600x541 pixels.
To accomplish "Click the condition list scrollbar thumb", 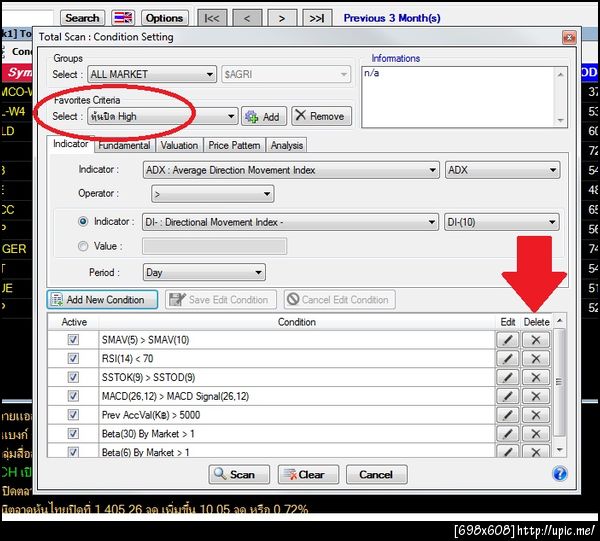I will tap(559, 382).
